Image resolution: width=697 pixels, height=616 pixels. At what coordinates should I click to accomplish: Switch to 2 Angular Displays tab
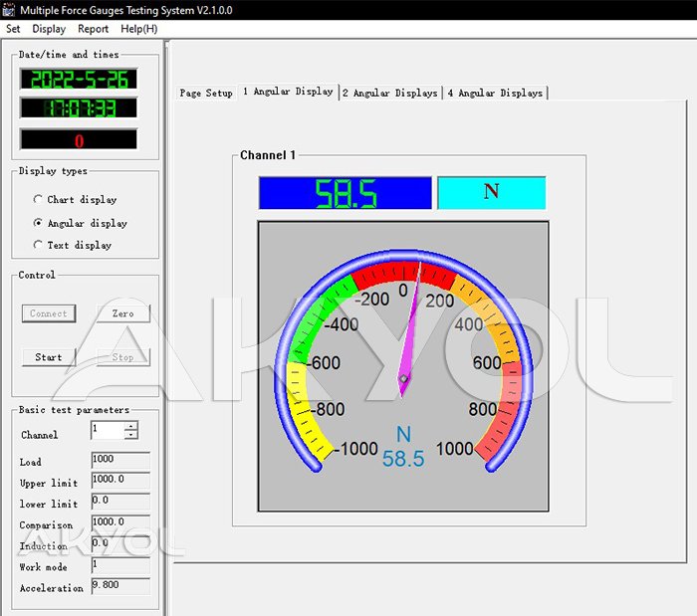[389, 93]
